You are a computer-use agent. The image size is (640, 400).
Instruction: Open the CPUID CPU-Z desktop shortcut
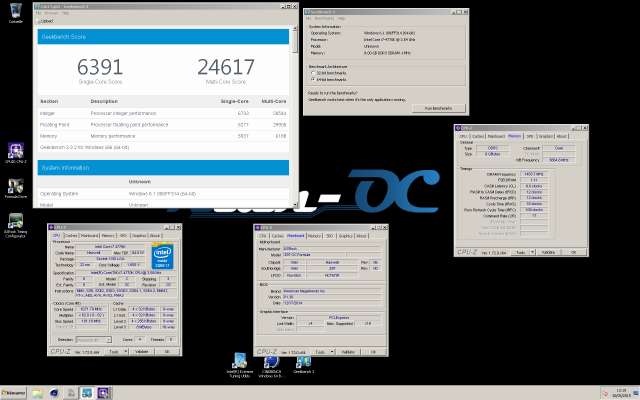point(16,153)
